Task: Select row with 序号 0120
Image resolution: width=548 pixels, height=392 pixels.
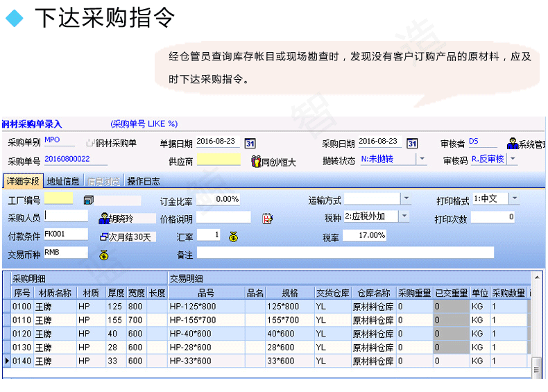Action: (x=266, y=334)
